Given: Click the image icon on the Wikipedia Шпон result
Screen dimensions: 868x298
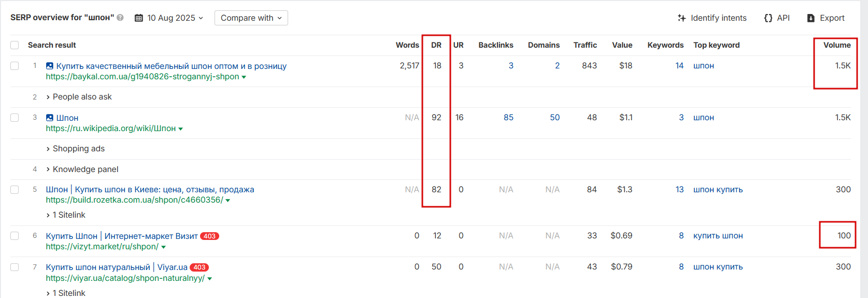Looking at the screenshot, I should coord(50,118).
